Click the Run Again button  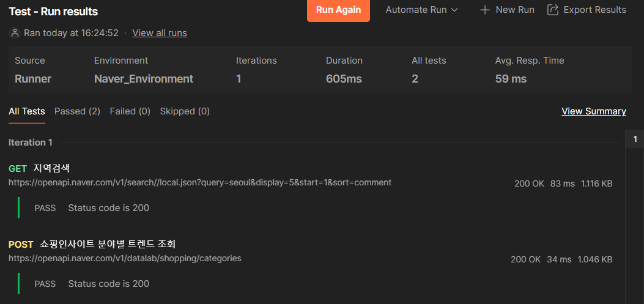338,10
